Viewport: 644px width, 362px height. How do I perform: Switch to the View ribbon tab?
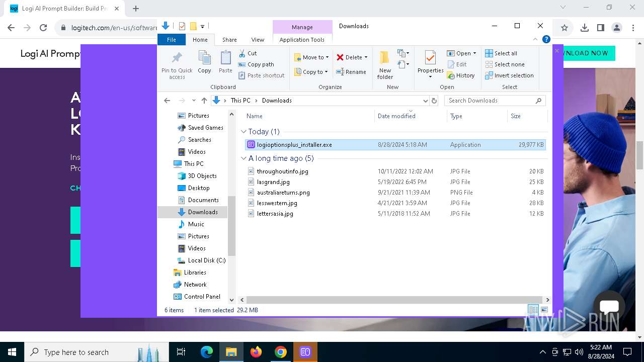[258, 40]
